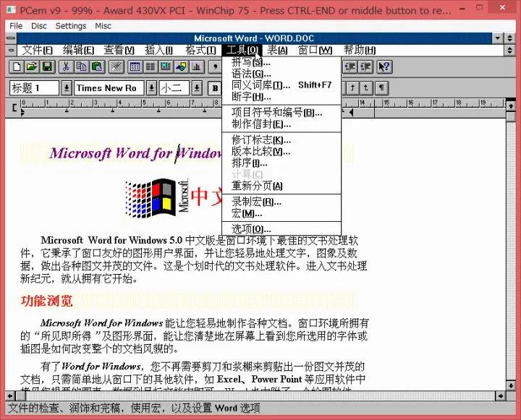The width and height of the screenshot is (521, 420).
Task: Open PCem Disc menu
Action: pos(39,26)
